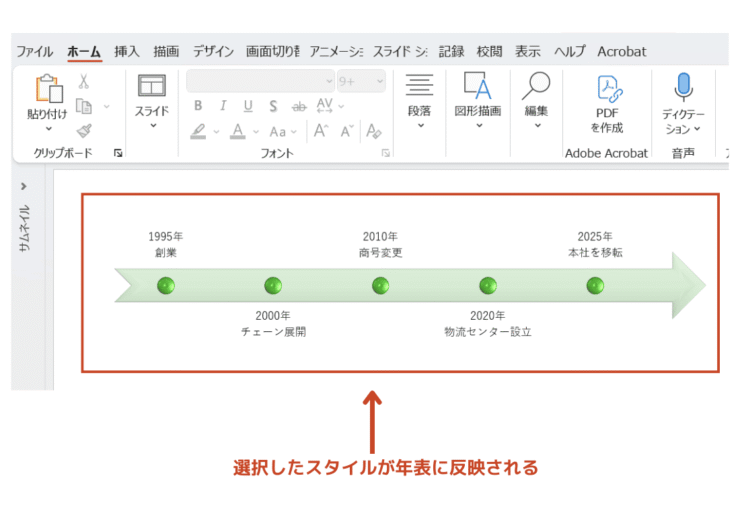The height and width of the screenshot is (505, 740).
Task: Click the character spacing AV icon
Action: tap(325, 106)
